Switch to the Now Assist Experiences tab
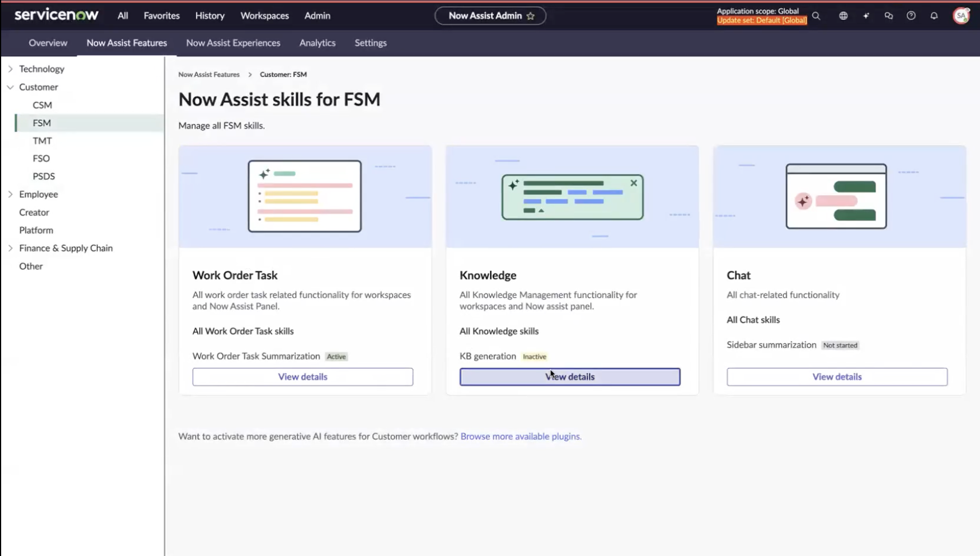This screenshot has height=556, width=980. [233, 43]
